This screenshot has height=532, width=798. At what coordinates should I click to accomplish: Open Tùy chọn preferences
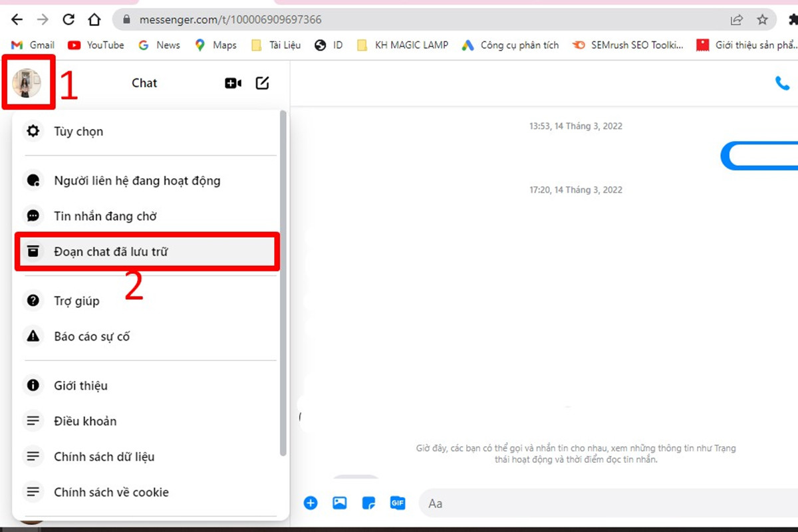(150, 132)
